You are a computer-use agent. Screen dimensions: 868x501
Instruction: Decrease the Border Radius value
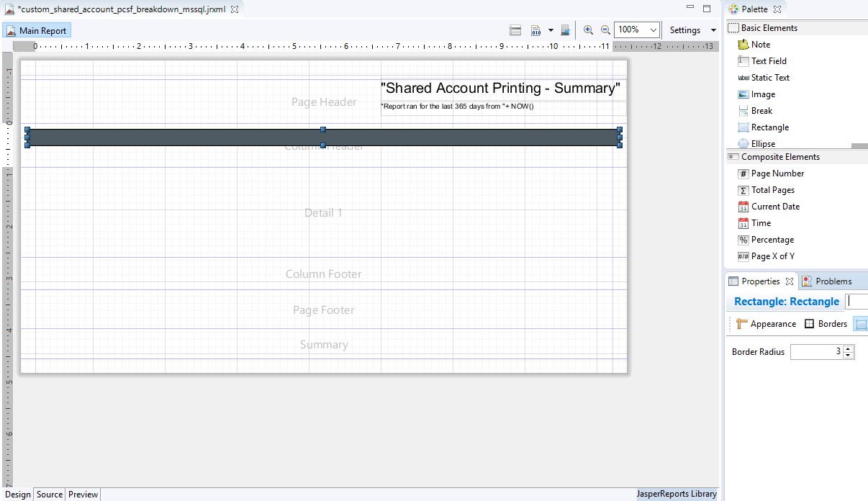pyautogui.click(x=849, y=355)
